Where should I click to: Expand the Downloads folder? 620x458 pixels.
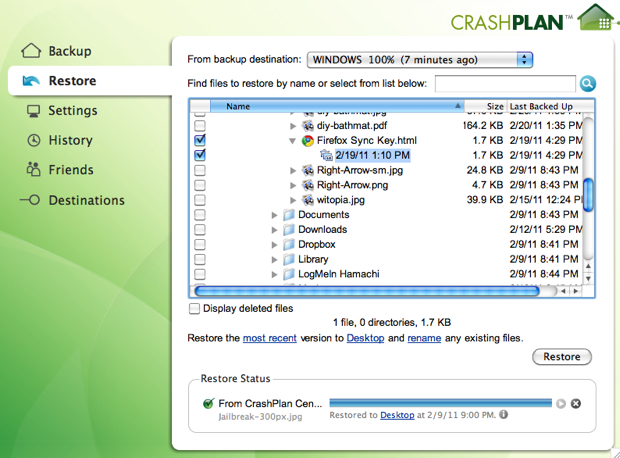click(x=274, y=230)
